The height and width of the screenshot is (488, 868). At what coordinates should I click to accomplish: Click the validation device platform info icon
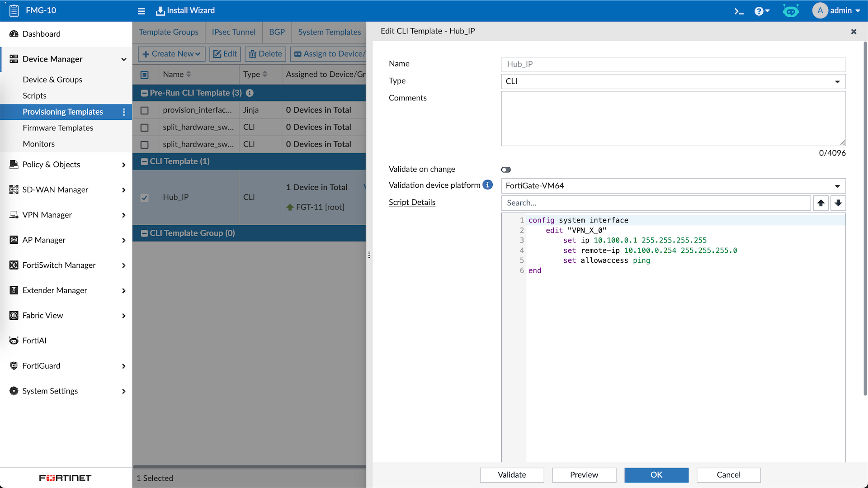pyautogui.click(x=487, y=185)
